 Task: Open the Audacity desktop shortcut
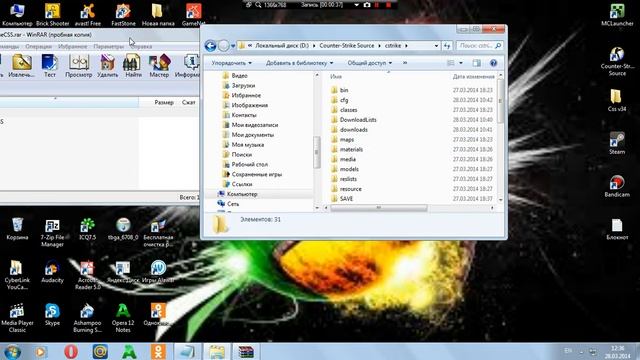[x=52, y=271]
